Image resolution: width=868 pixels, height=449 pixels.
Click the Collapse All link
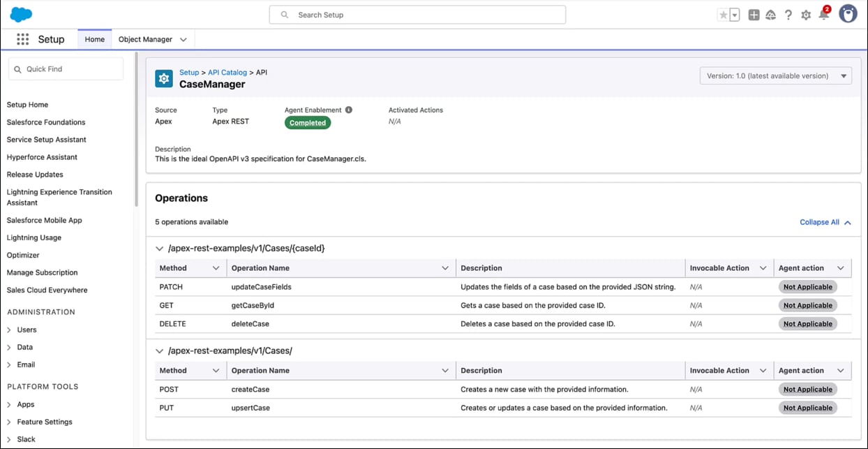(x=825, y=222)
